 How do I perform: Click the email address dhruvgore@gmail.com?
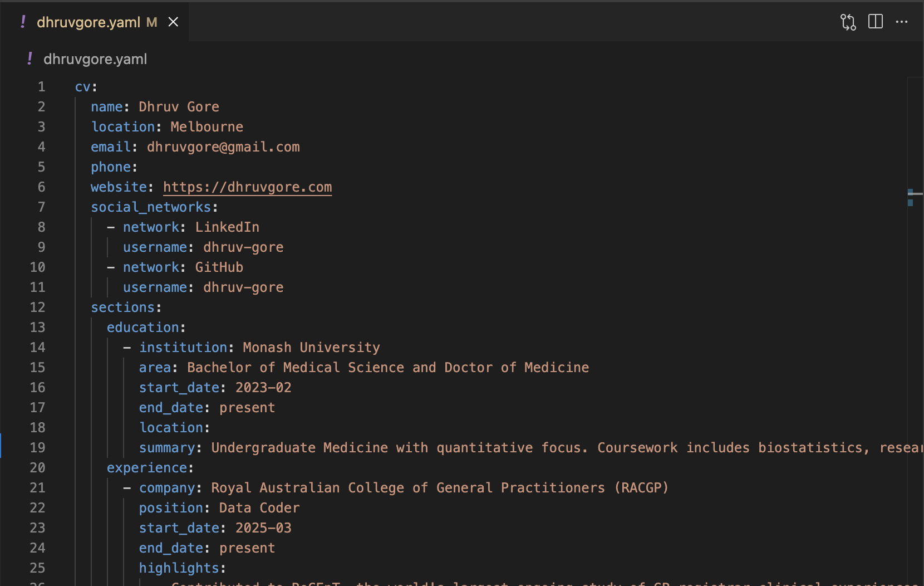click(223, 147)
